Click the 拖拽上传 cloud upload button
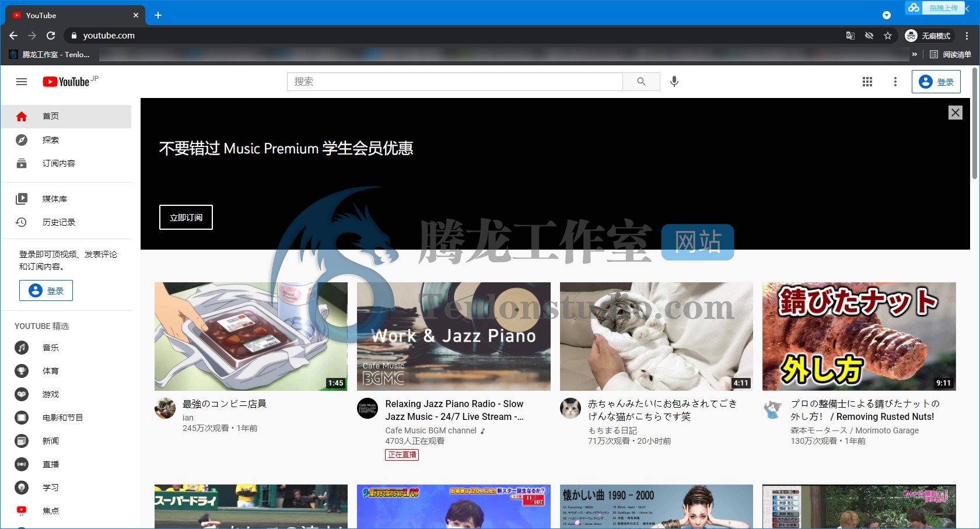980x529 pixels. tap(935, 8)
